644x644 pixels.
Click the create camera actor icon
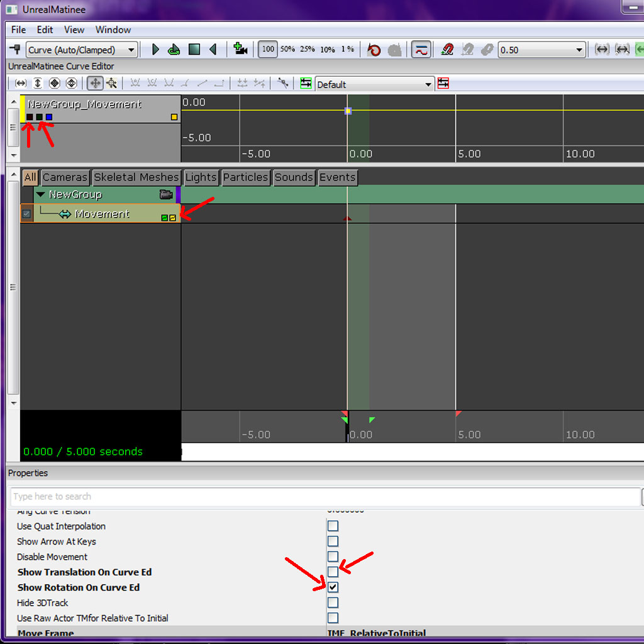(240, 49)
